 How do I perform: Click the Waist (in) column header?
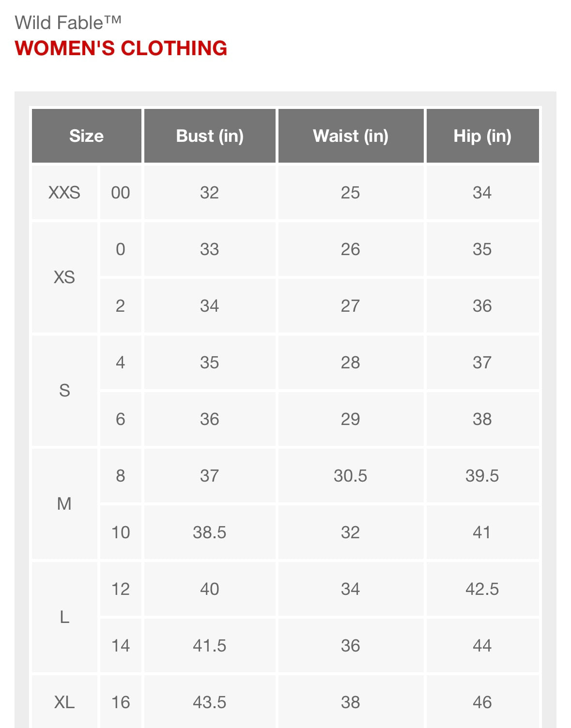[351, 136]
